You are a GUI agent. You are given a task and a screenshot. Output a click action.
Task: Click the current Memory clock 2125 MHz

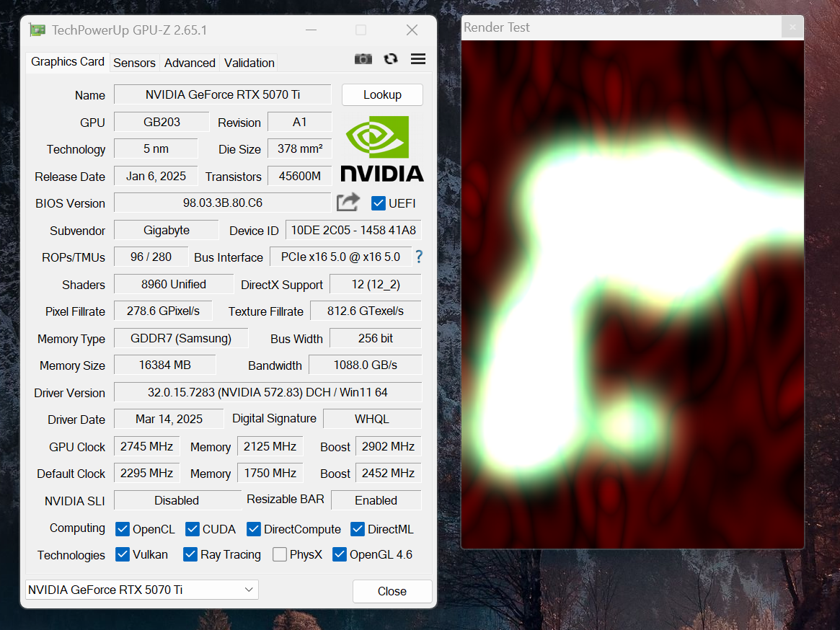click(270, 446)
